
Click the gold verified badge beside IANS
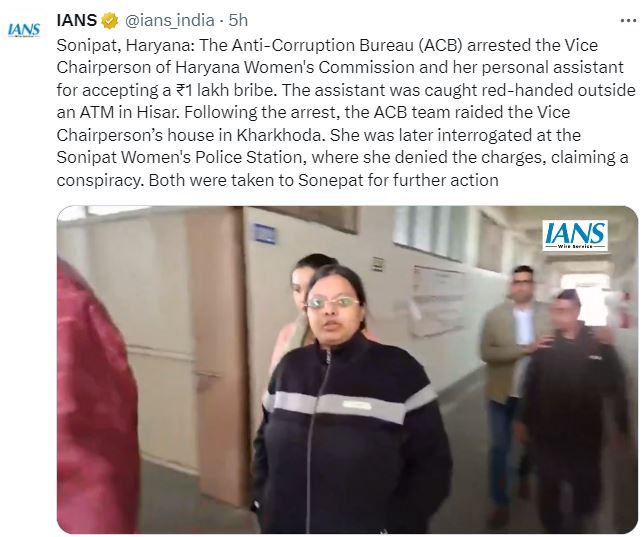(x=109, y=21)
